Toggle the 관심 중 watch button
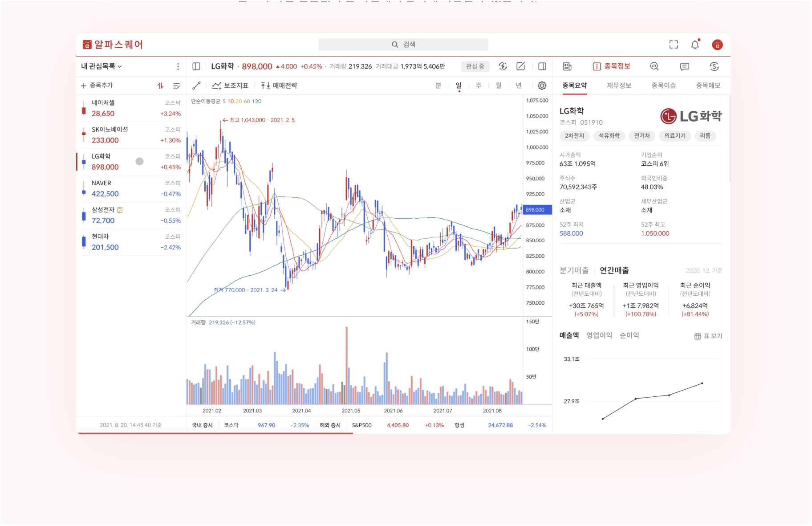812x526 pixels. pos(475,66)
